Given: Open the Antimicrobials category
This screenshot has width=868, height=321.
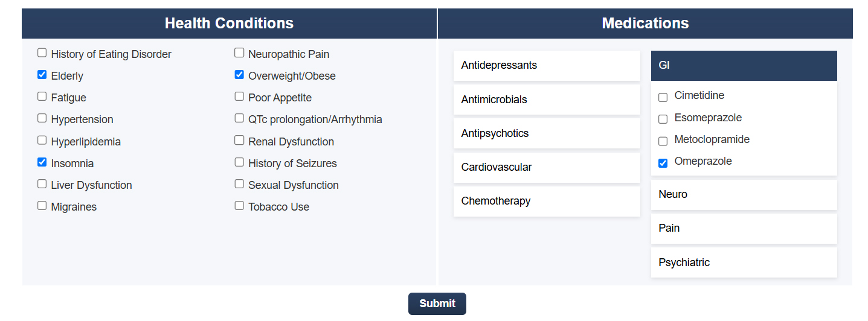Looking at the screenshot, I should tap(547, 100).
